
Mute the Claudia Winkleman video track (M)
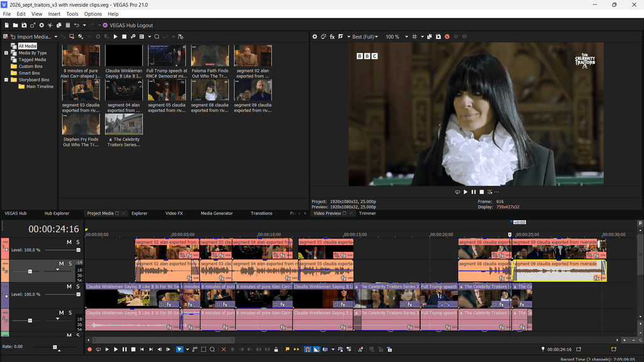(69, 286)
